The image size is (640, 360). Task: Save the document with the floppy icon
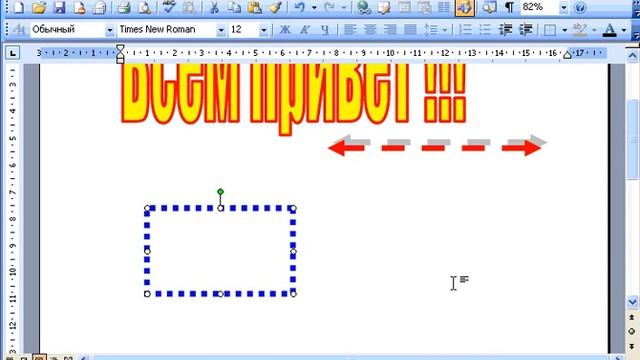(60, 7)
